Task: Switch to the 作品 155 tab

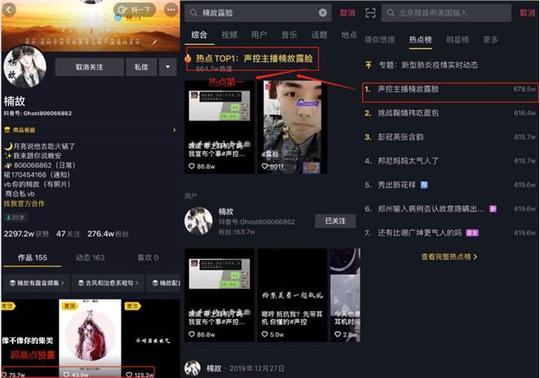Action: coord(32,258)
